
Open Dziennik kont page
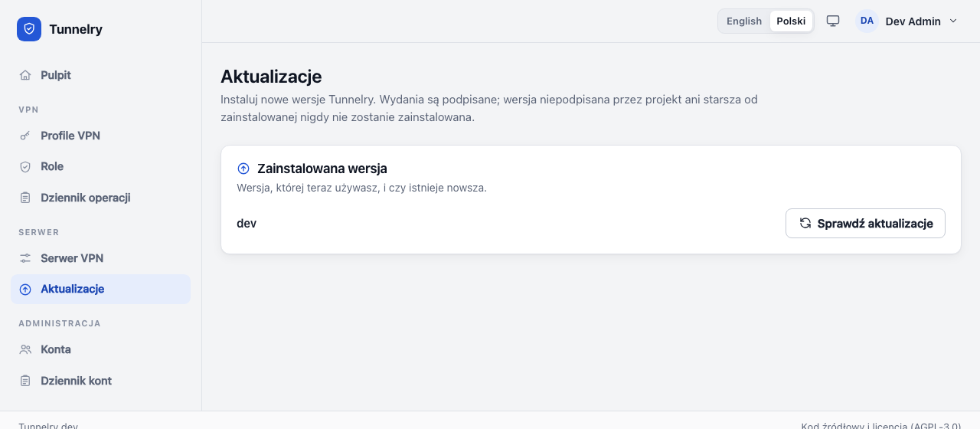[x=101, y=381]
